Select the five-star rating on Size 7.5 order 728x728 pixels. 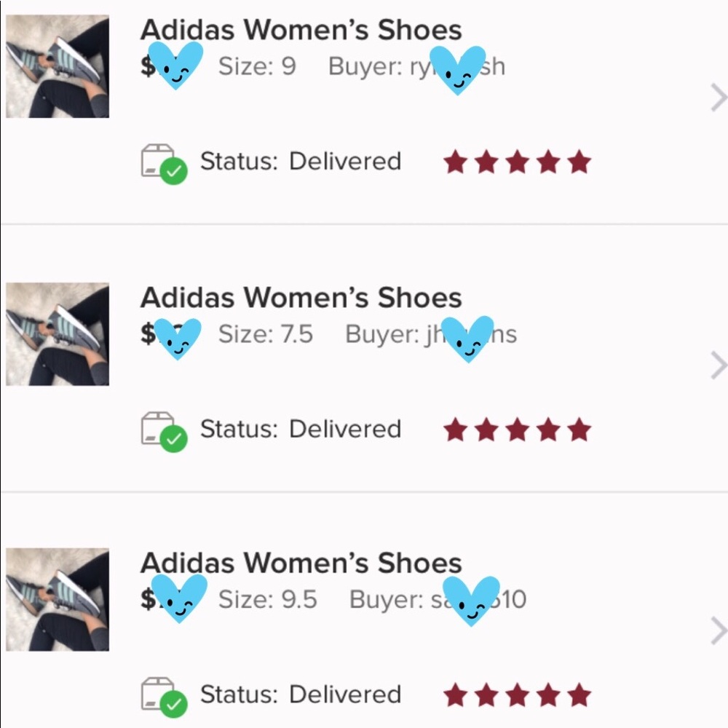517,430
